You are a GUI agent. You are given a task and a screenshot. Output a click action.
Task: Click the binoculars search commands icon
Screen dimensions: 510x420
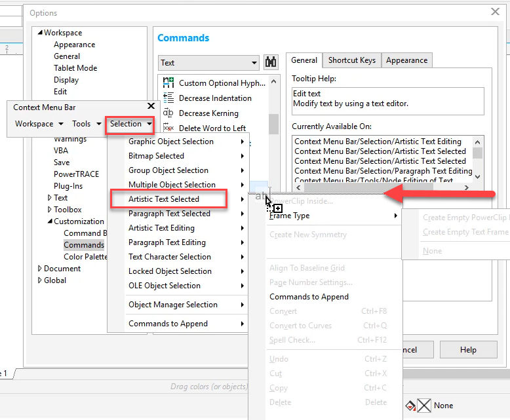tap(271, 62)
